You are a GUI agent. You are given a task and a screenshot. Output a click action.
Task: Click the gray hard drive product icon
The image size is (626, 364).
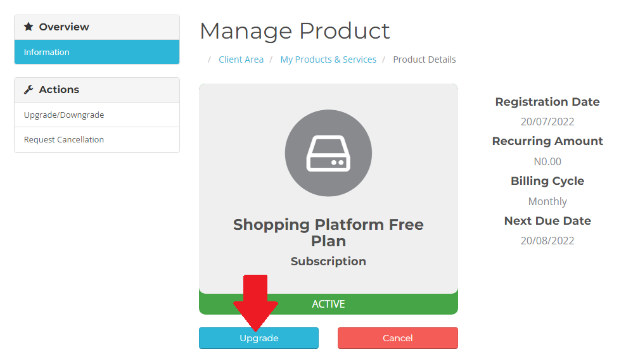328,153
